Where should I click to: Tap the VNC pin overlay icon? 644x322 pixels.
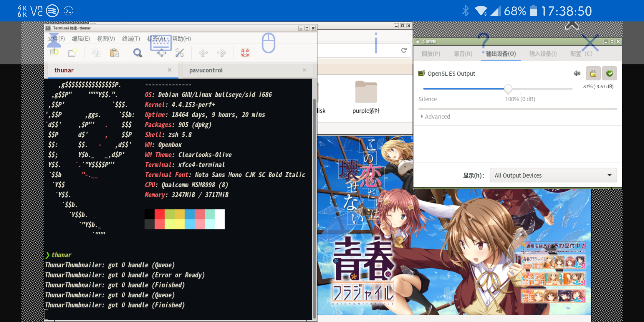[54, 40]
